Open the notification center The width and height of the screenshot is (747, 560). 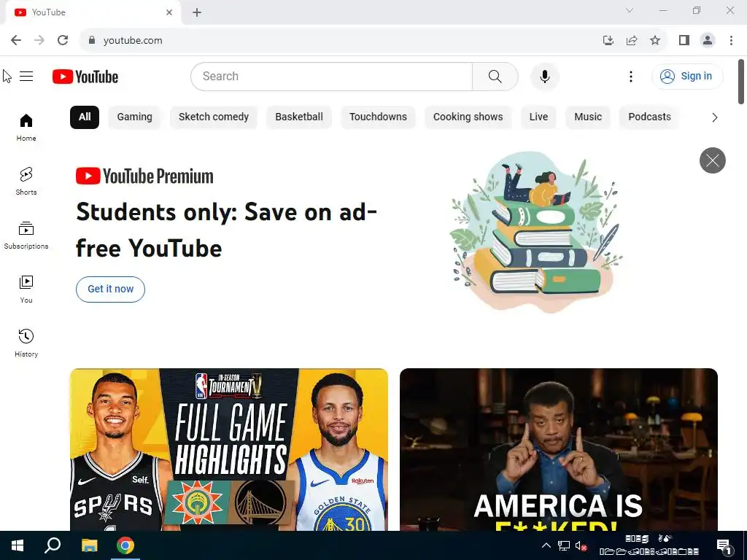[724, 546]
